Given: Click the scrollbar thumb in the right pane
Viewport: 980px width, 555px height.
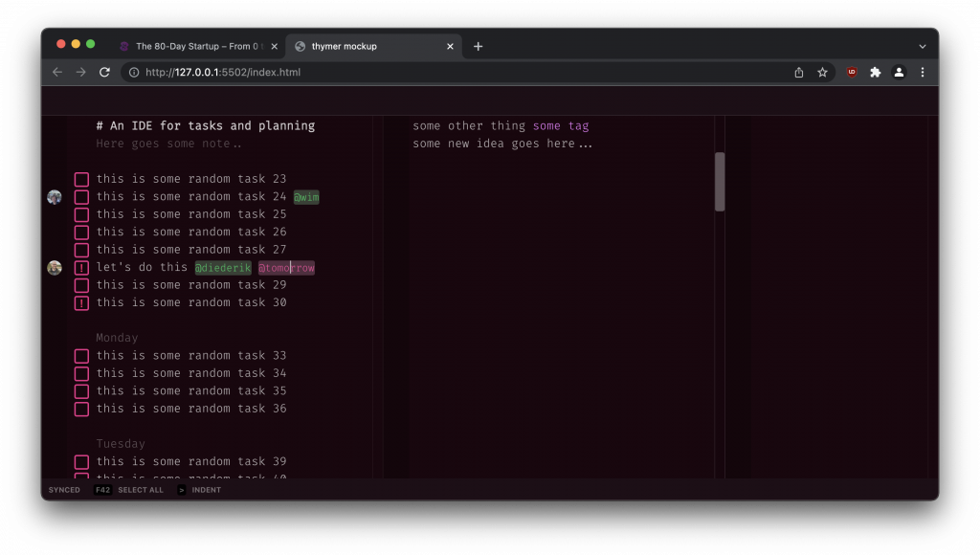Looking at the screenshot, I should coord(720,181).
